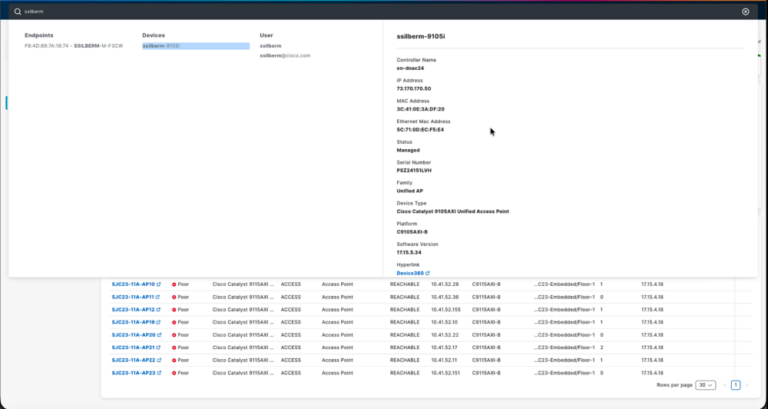Click IP address 10.41.52.10
Screen dimensions: 768x409
coord(444,322)
